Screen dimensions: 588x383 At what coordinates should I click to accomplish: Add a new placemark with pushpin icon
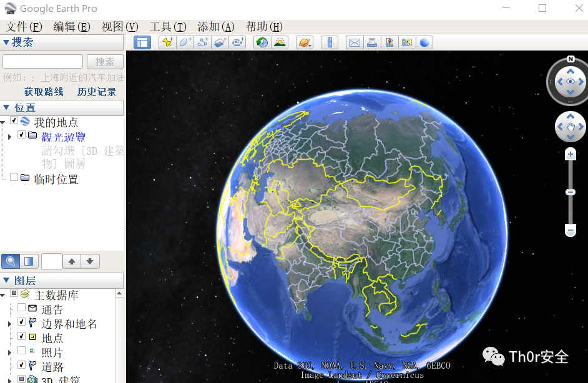point(168,42)
